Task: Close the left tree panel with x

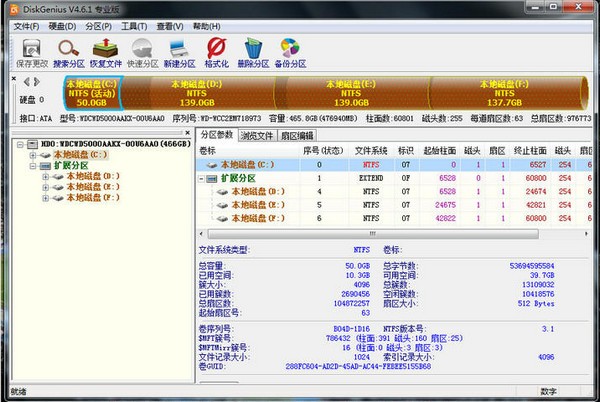Action: (188, 133)
